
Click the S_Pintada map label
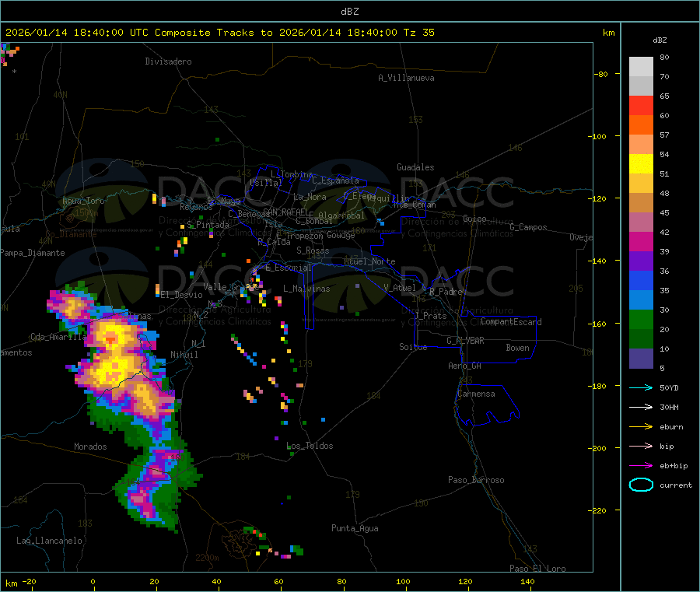pyautogui.click(x=208, y=225)
